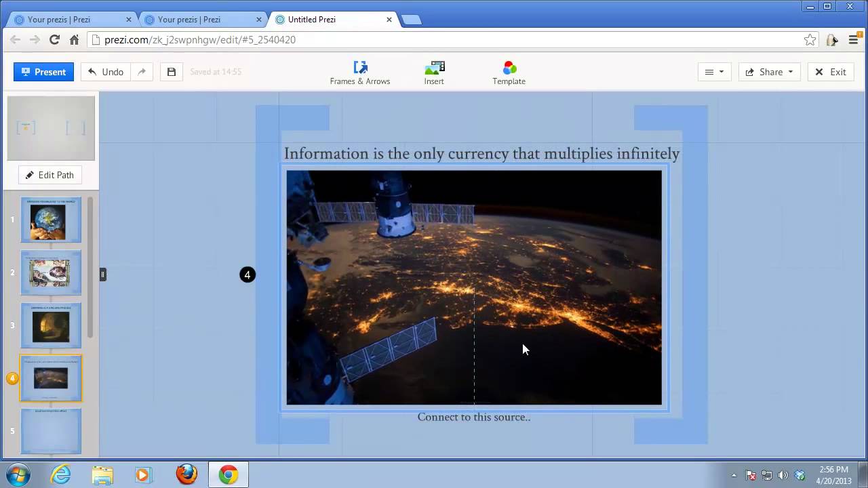Open the Frames & Arrows menu

(360, 73)
